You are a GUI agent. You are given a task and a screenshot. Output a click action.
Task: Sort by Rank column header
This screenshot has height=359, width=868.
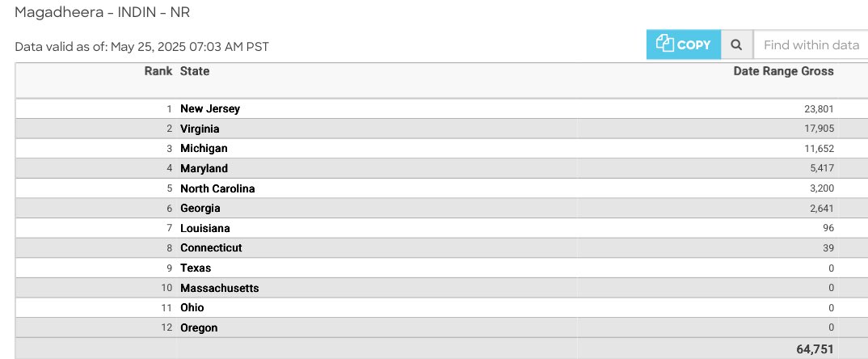pyautogui.click(x=158, y=71)
